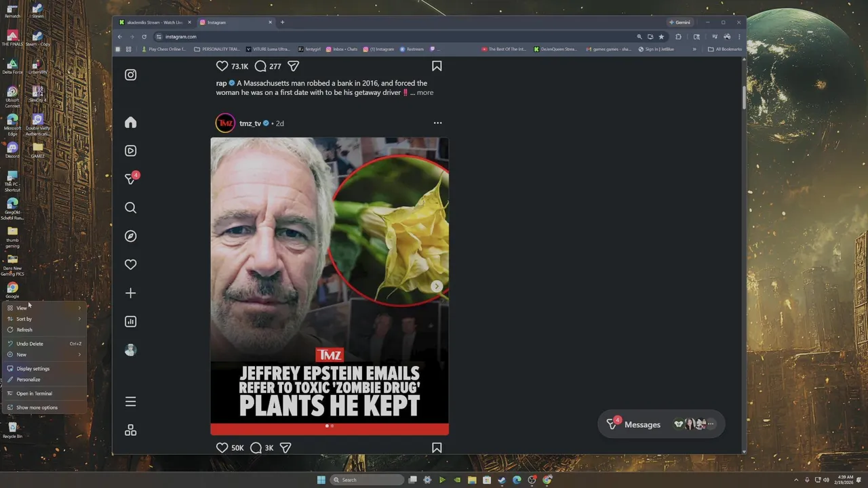Open Windows Start button
The height and width of the screenshot is (488, 868).
pos(321,480)
